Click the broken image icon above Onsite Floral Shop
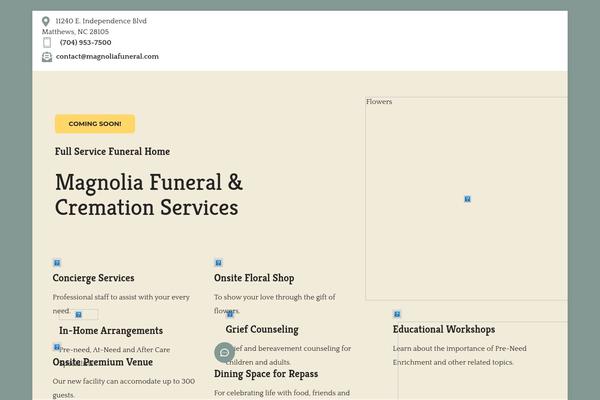The image size is (600, 400). (x=218, y=263)
